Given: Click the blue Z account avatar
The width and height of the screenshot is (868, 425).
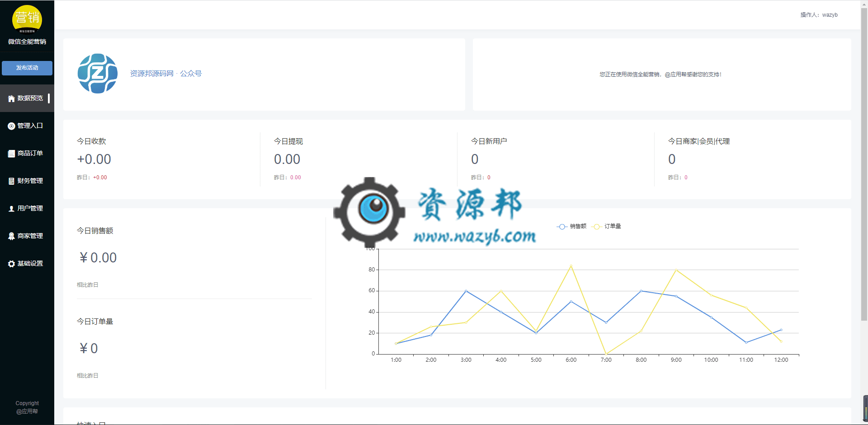Looking at the screenshot, I should (x=98, y=74).
